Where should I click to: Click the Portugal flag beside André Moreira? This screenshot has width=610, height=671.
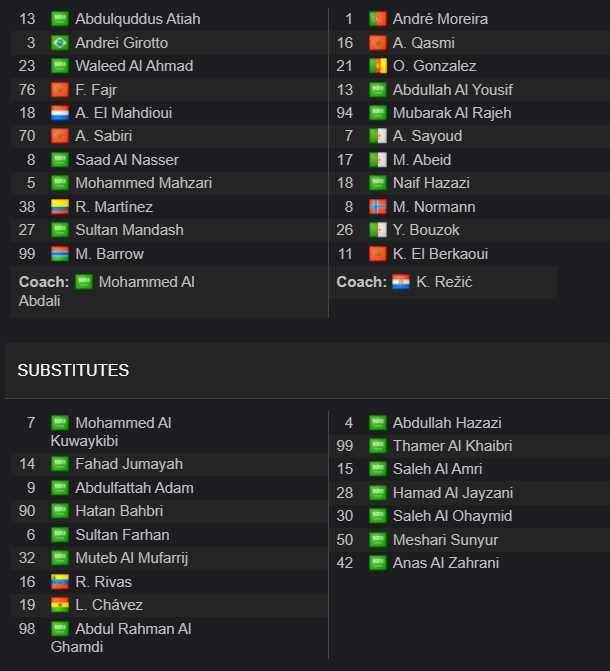pos(378,19)
